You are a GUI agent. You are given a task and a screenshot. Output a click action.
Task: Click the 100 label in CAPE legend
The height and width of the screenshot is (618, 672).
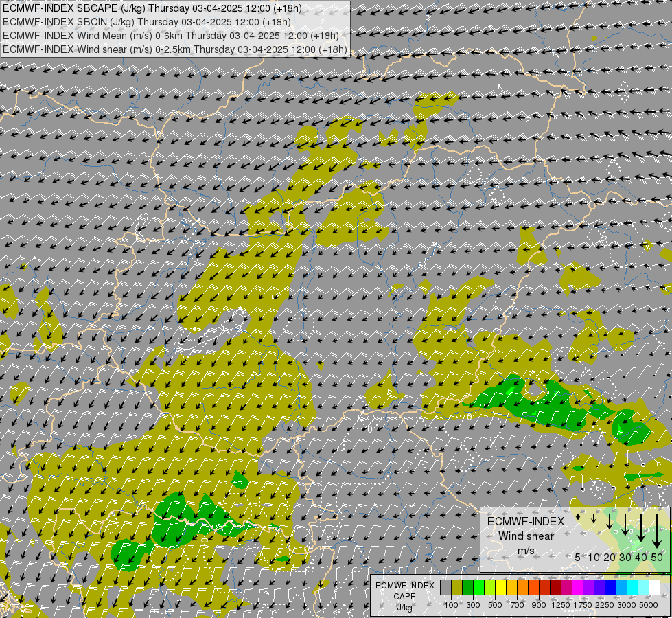click(x=451, y=605)
